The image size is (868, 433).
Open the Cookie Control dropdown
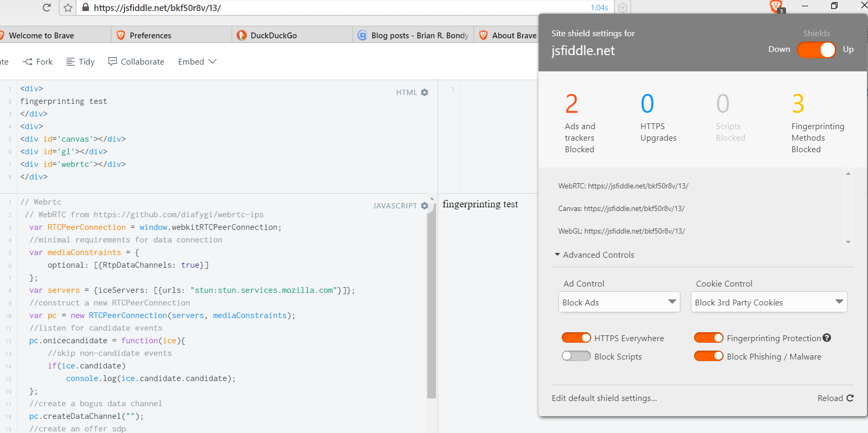coord(769,302)
